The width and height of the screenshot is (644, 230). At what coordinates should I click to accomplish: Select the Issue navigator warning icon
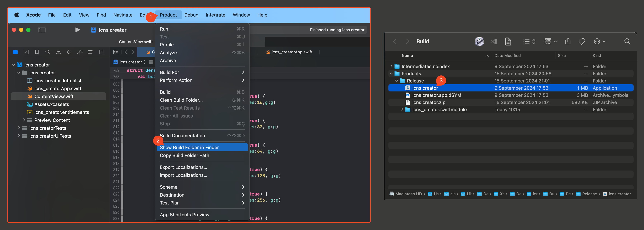click(x=58, y=52)
